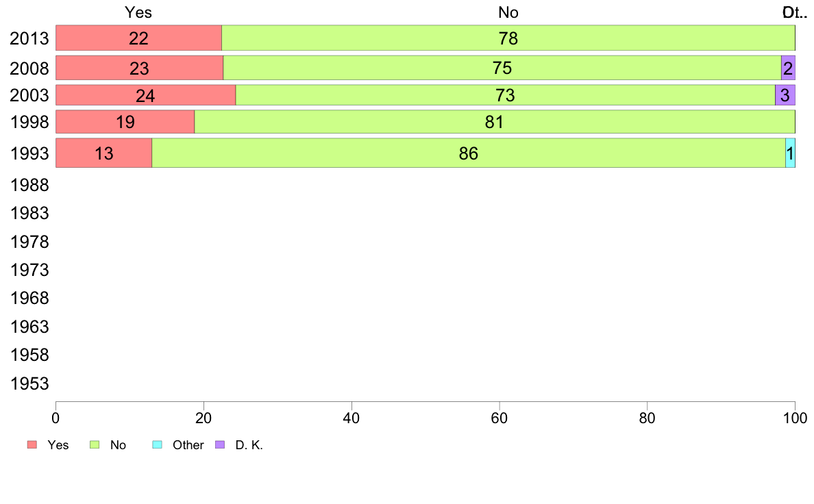Select the 2003 No segment showing 73
Screen dimensions: 814x504
coord(505,95)
